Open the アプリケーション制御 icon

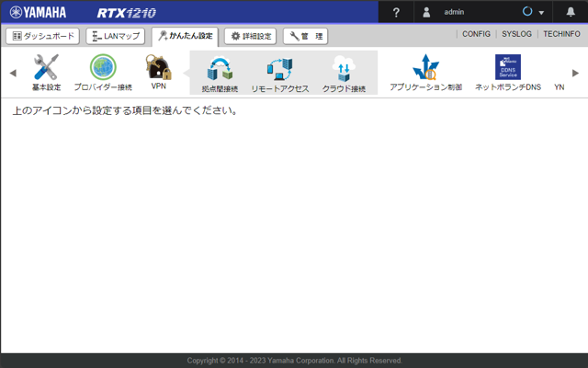(425, 73)
